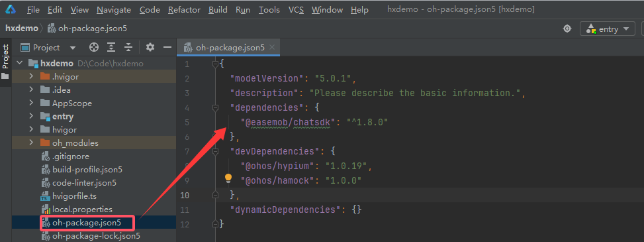Select hvigorfile.ts in project tree
644x242 pixels.
click(74, 196)
